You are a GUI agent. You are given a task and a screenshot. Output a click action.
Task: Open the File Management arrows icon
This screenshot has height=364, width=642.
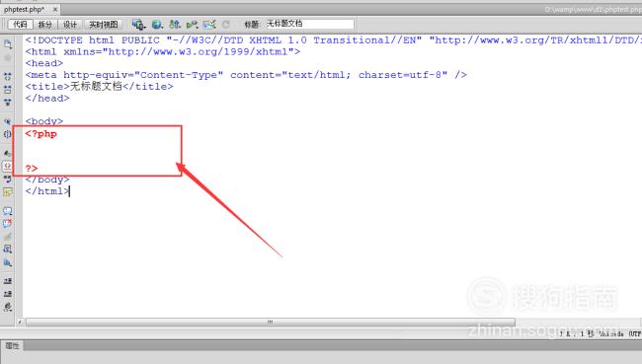pyautogui.click(x=175, y=25)
